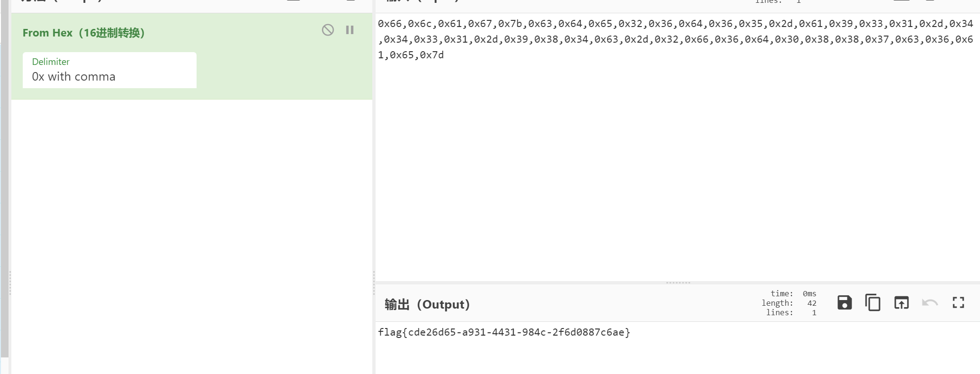
Task: Disable the From Hex operation
Action: coord(328,30)
